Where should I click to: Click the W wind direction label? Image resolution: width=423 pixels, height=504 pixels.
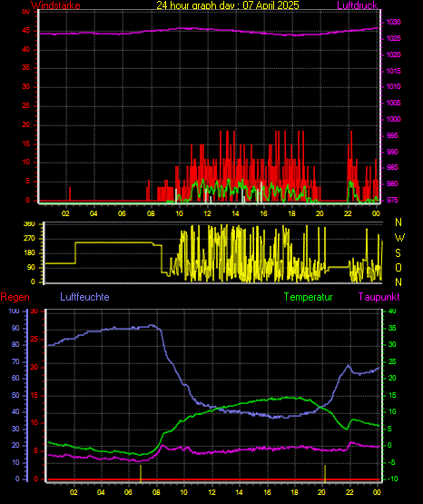tap(399, 238)
